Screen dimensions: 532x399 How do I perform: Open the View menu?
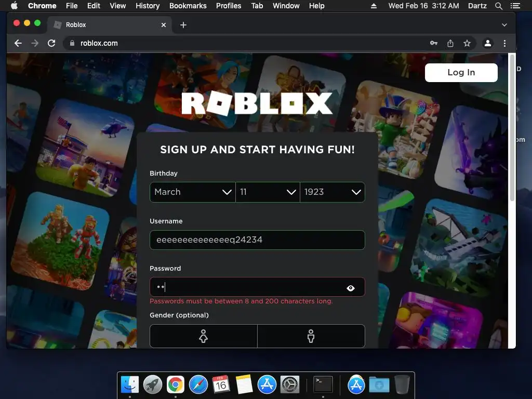pos(118,6)
